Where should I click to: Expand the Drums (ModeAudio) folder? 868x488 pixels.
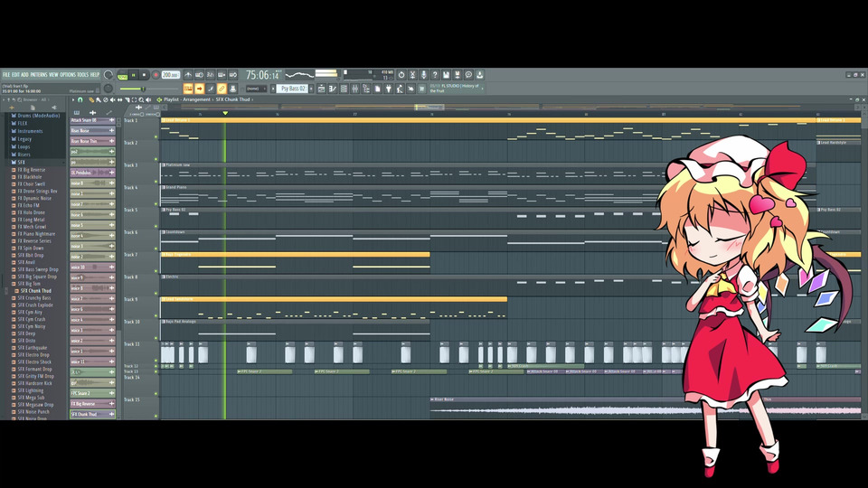point(38,116)
